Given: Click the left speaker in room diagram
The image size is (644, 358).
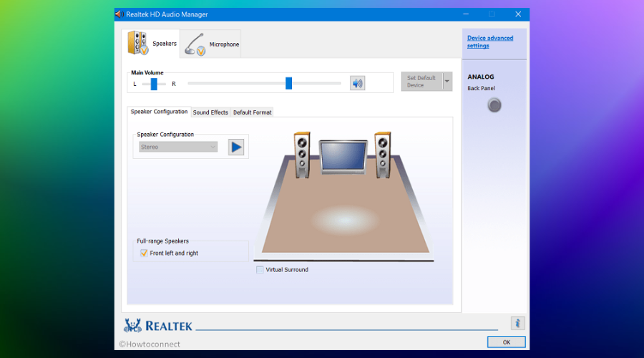Looking at the screenshot, I should coord(302,155).
